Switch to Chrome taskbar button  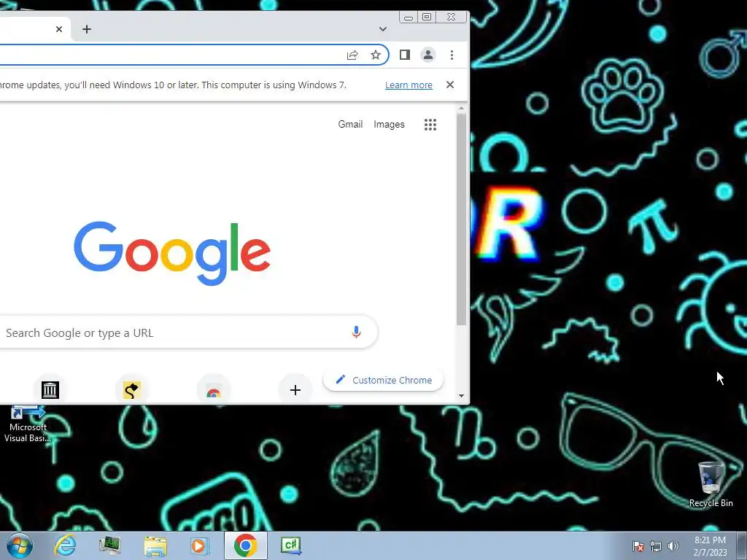pyautogui.click(x=245, y=545)
